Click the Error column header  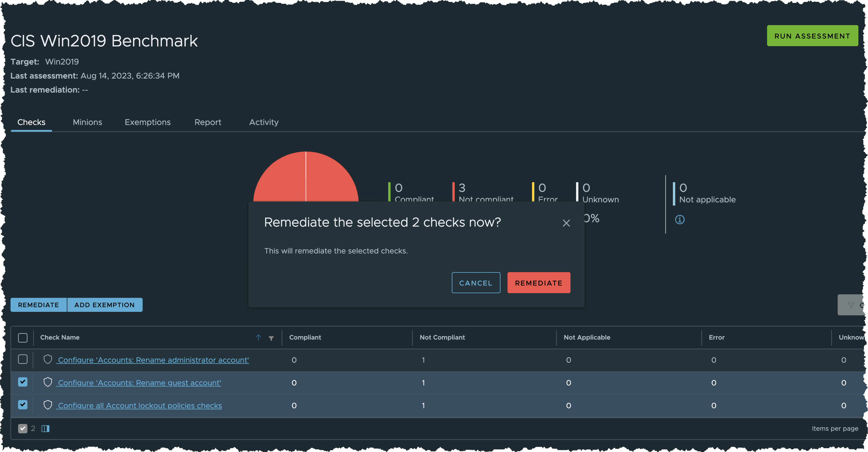[x=716, y=337]
